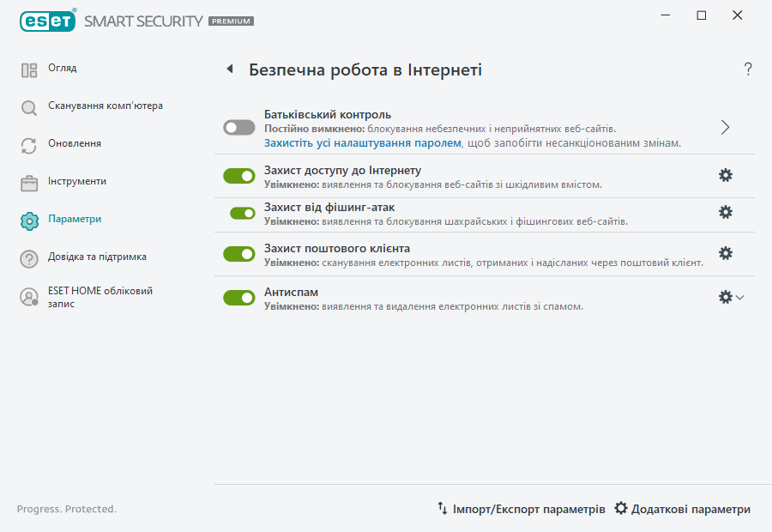772x532 pixels.
Task: Open settings gear for Захист доступу до Інтернету
Action: [726, 174]
